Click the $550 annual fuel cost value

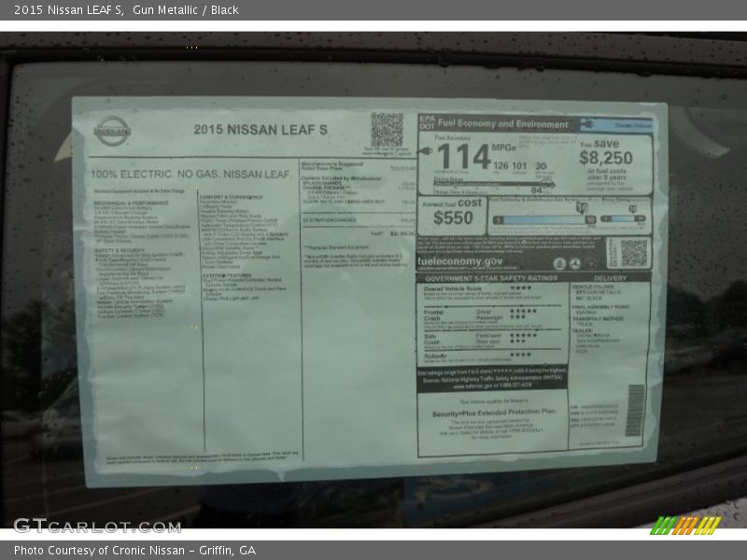(x=453, y=218)
